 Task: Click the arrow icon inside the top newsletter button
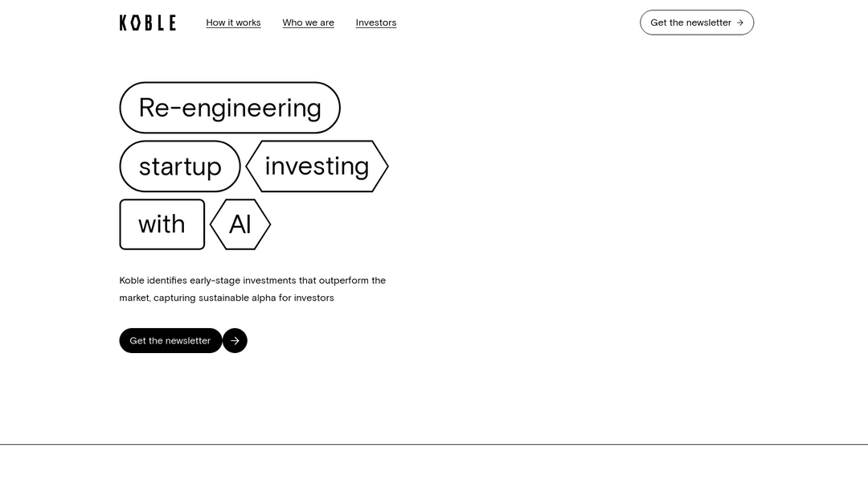739,23
